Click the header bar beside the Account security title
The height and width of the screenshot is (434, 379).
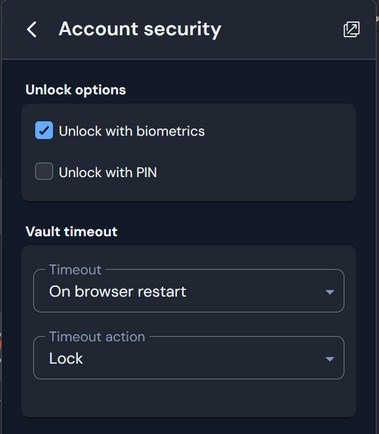282,29
